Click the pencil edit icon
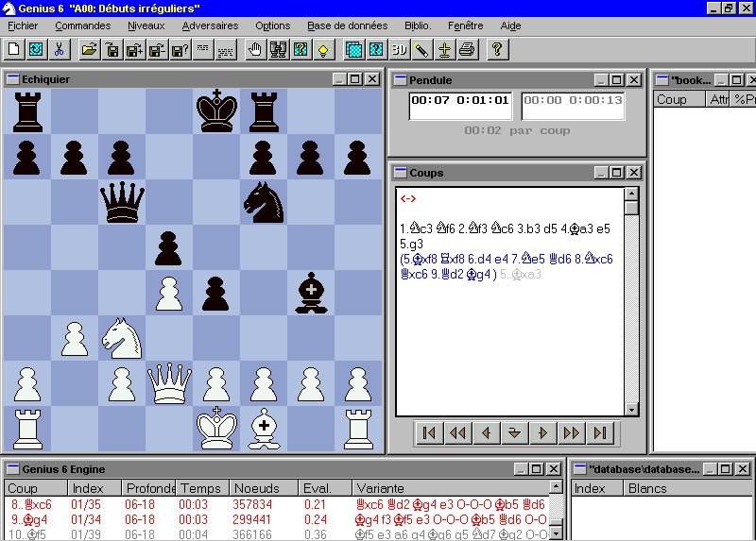Image resolution: width=756 pixels, height=541 pixels. click(x=421, y=49)
